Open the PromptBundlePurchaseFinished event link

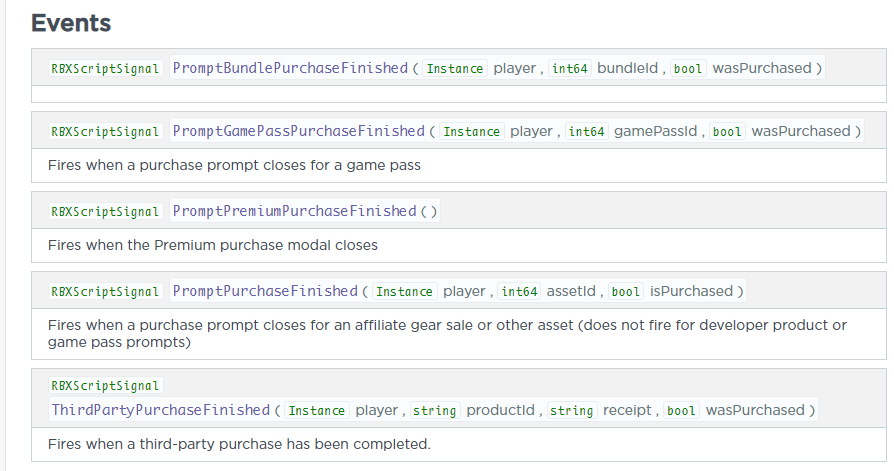[290, 68]
